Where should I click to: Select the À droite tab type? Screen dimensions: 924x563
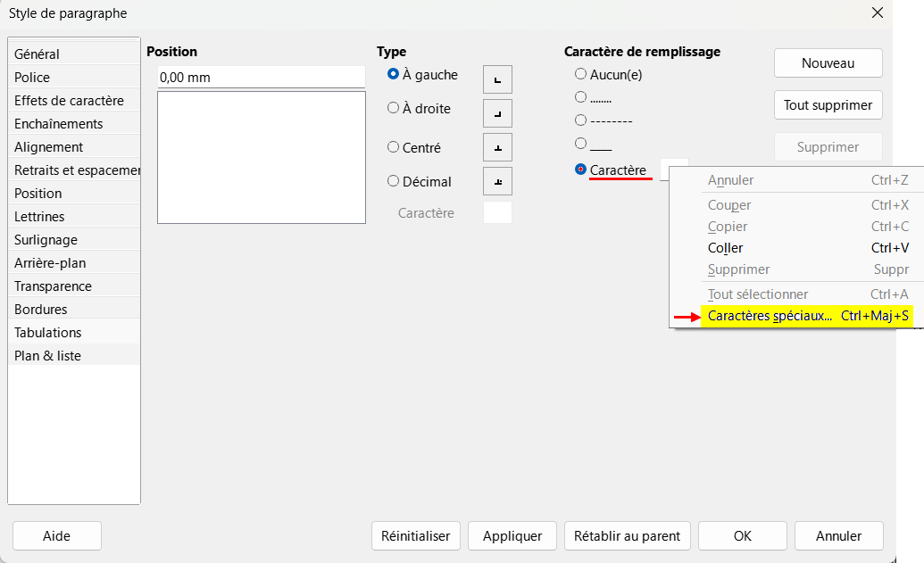(419, 108)
